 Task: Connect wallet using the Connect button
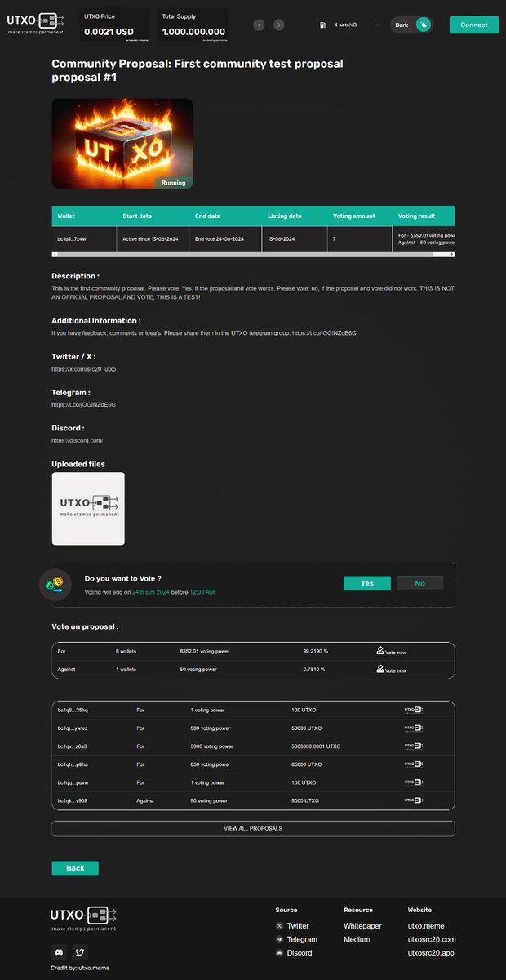pos(473,24)
